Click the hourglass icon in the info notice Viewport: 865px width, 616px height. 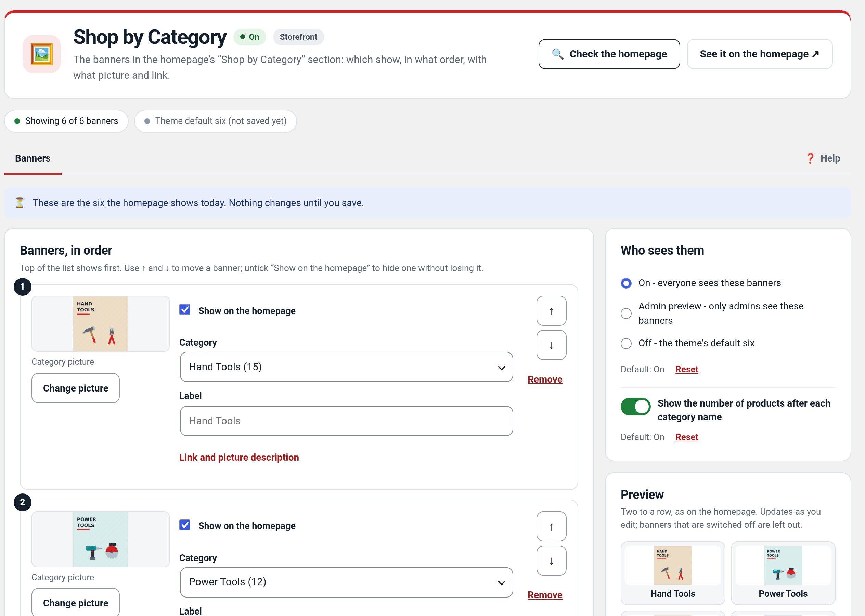(20, 203)
